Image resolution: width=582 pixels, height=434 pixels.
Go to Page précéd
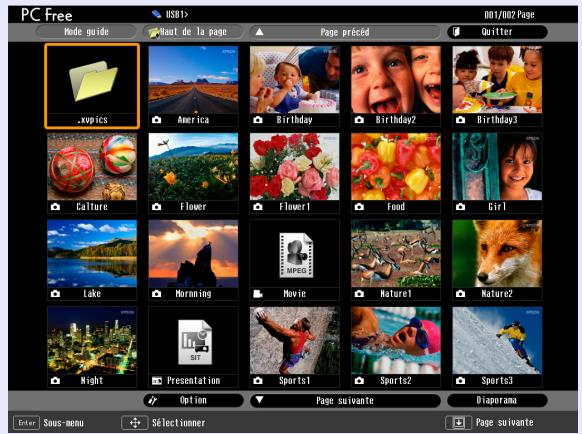(345, 32)
